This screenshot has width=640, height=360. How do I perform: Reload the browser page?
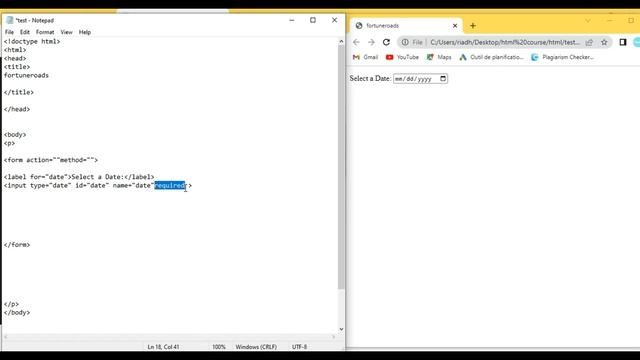(386, 42)
